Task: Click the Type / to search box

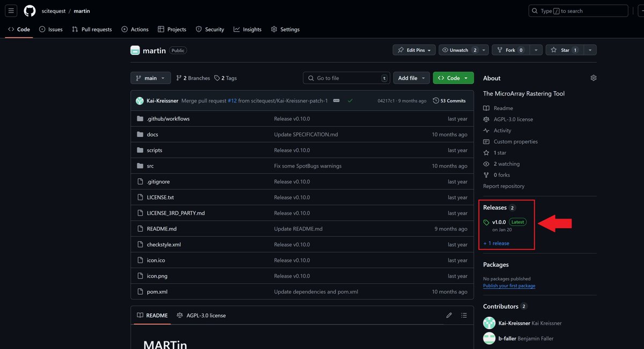Action: (579, 11)
